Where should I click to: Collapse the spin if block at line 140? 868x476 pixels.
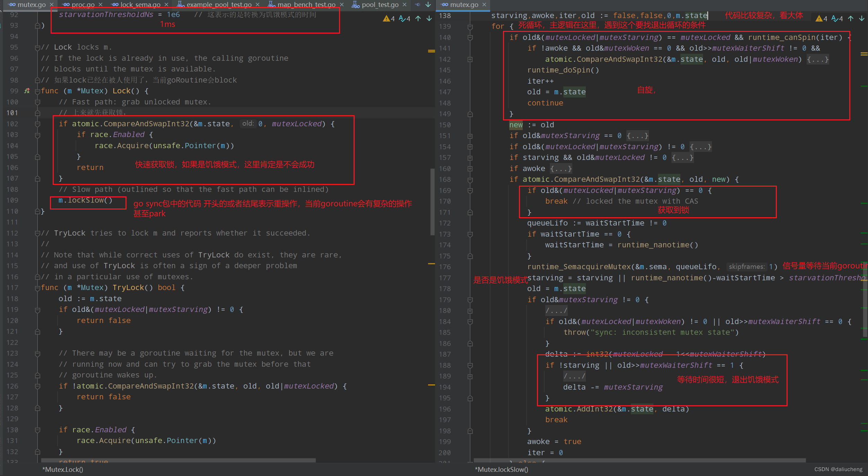click(x=470, y=37)
